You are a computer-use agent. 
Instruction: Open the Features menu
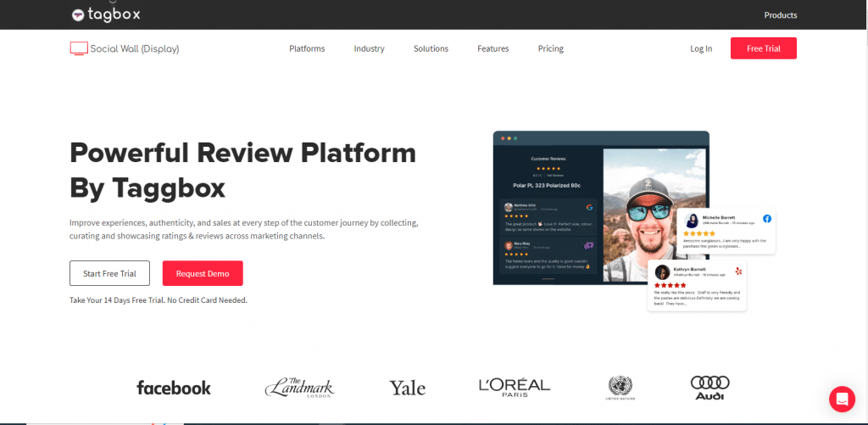493,48
